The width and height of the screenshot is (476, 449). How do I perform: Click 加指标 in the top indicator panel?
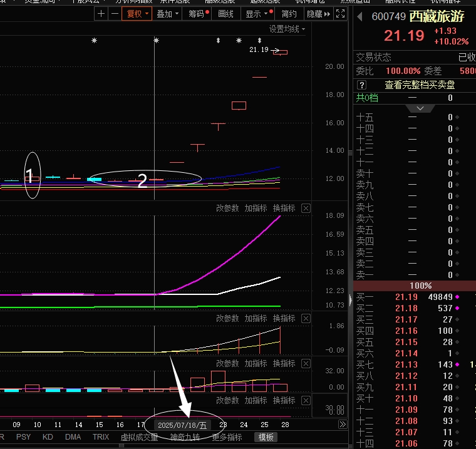256,209
